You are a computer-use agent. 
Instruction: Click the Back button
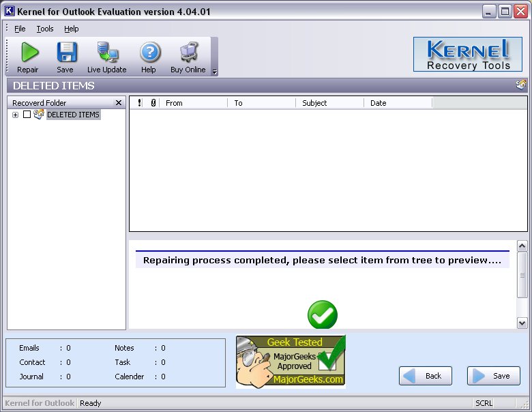pyautogui.click(x=426, y=376)
